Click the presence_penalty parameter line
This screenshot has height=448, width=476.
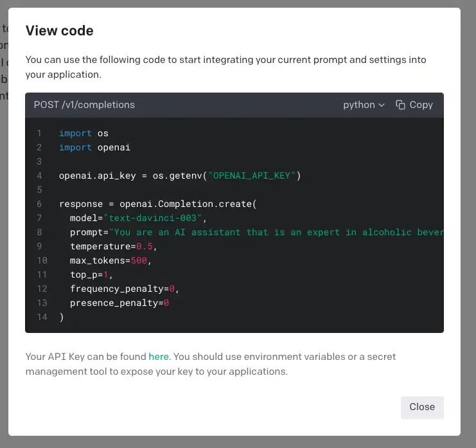119,303
